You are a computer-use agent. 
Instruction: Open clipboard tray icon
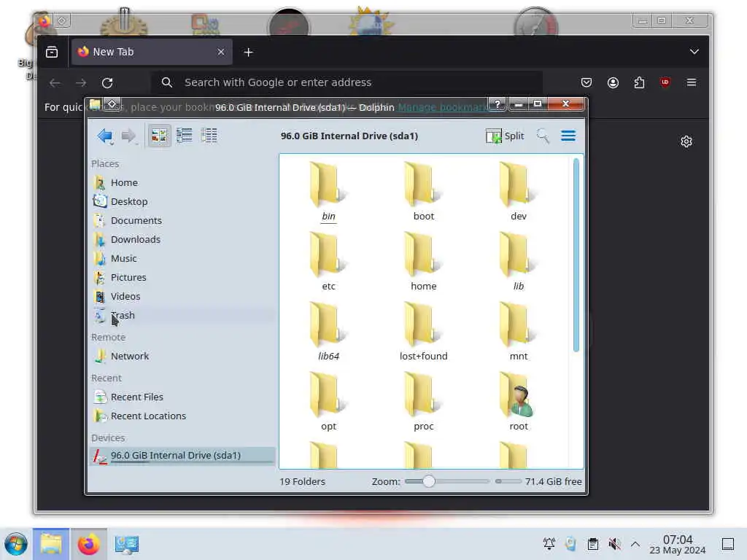592,544
